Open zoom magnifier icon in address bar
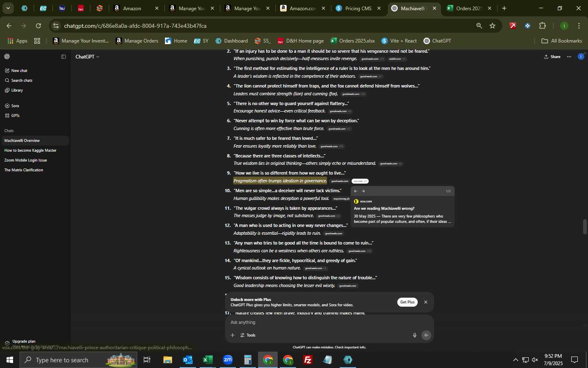The image size is (588, 368). coord(479,26)
